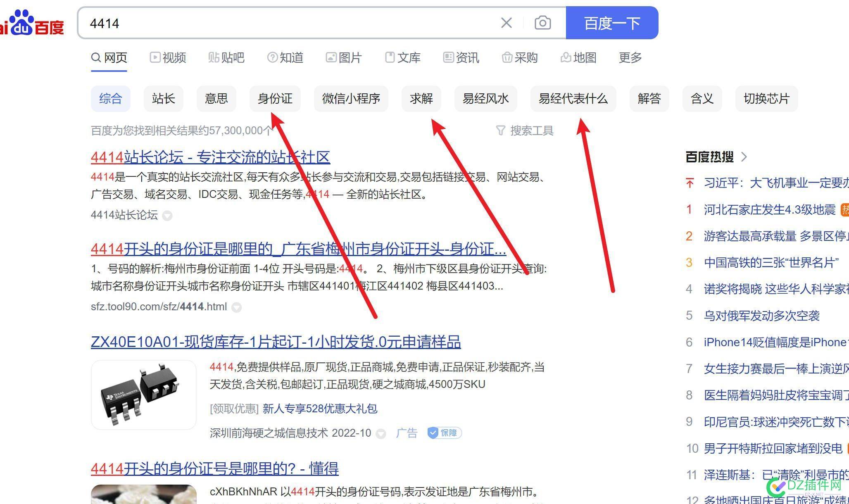Open 搜索工具 filter options
This screenshot has height=504, width=849.
[525, 131]
